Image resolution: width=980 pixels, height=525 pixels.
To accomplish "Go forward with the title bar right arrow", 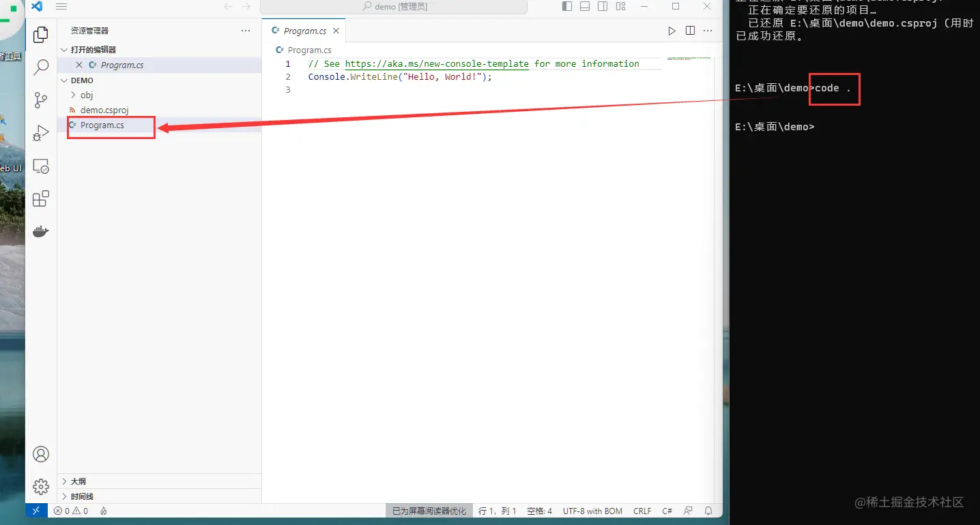I will (x=246, y=7).
